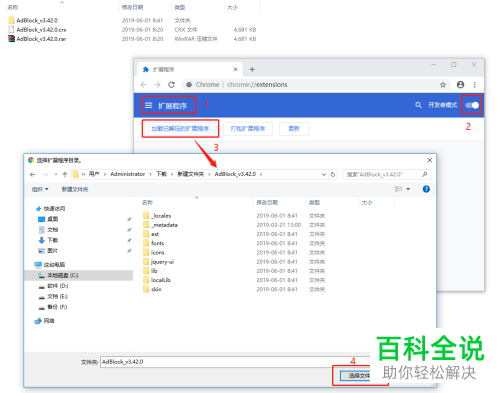Select Quick Access in the navigation pane
The image size is (500, 393).
tap(51, 209)
